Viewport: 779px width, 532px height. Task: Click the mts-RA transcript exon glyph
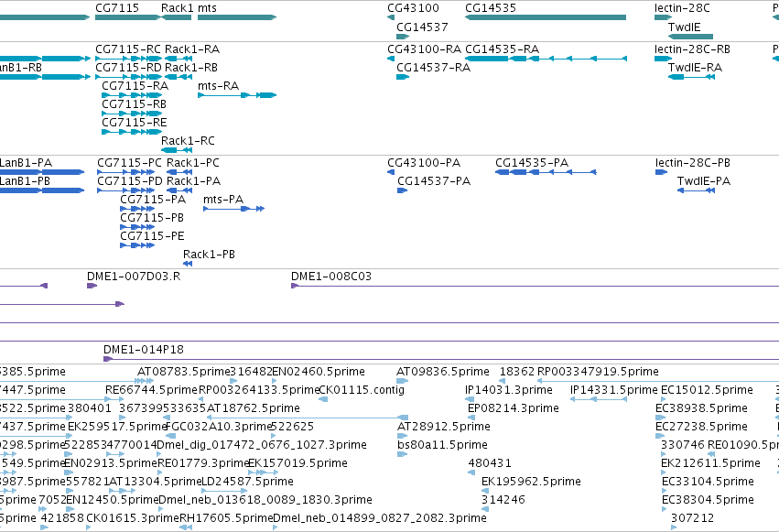coord(237,95)
